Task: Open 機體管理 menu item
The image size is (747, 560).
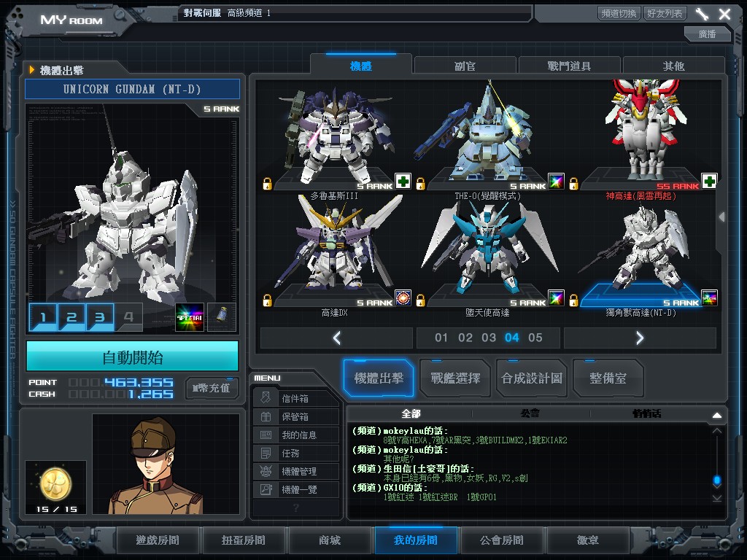Action: click(x=296, y=471)
